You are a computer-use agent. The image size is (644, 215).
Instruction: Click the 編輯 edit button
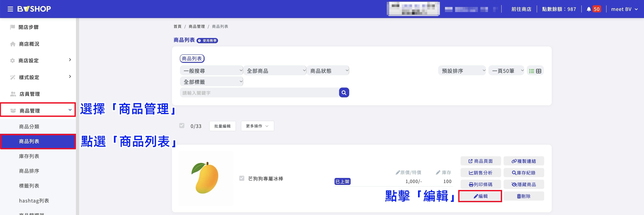click(x=481, y=196)
